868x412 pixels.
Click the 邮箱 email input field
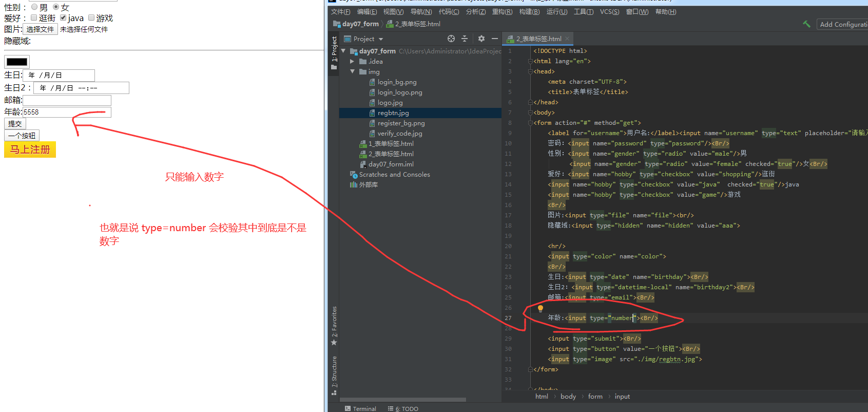click(67, 100)
